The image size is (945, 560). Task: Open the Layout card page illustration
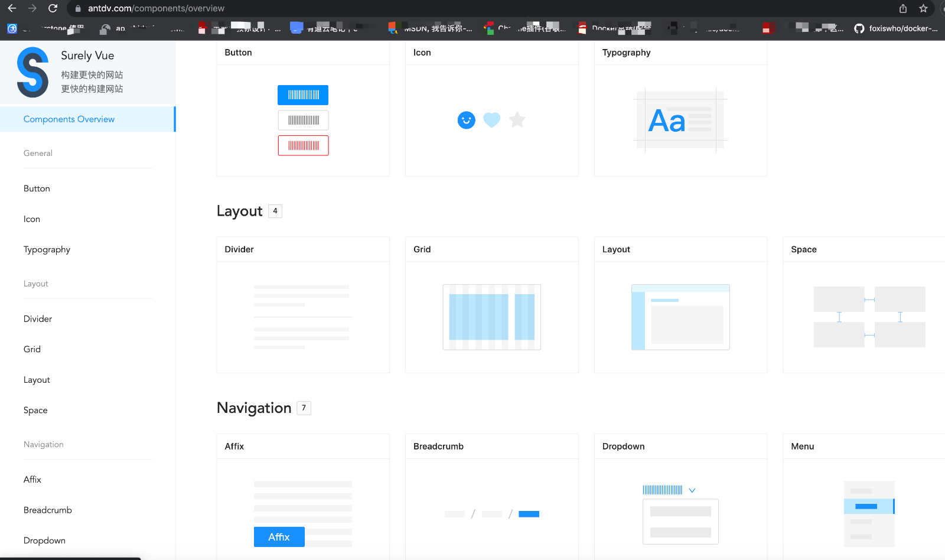pos(680,317)
